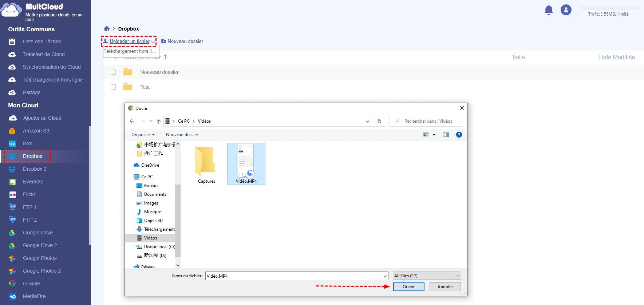The image size is (644, 305).
Task: Open the recent locations dropdown arrow
Action: click(151, 121)
